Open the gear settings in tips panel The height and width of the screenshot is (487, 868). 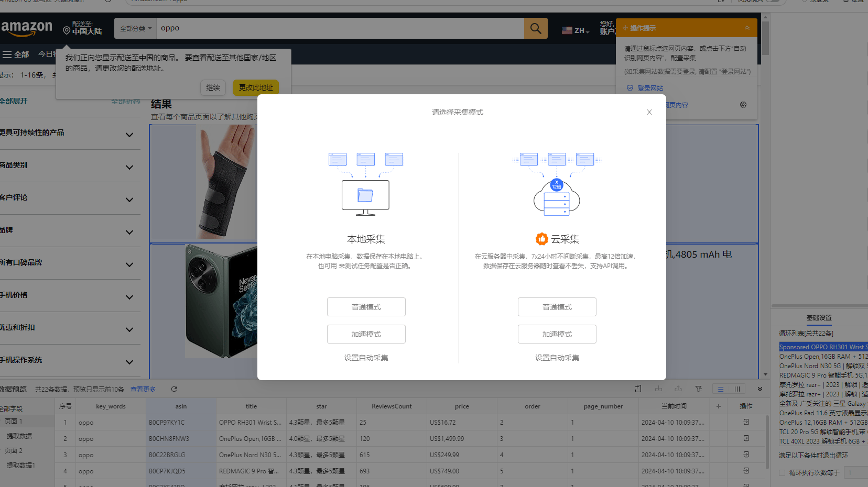pos(743,105)
